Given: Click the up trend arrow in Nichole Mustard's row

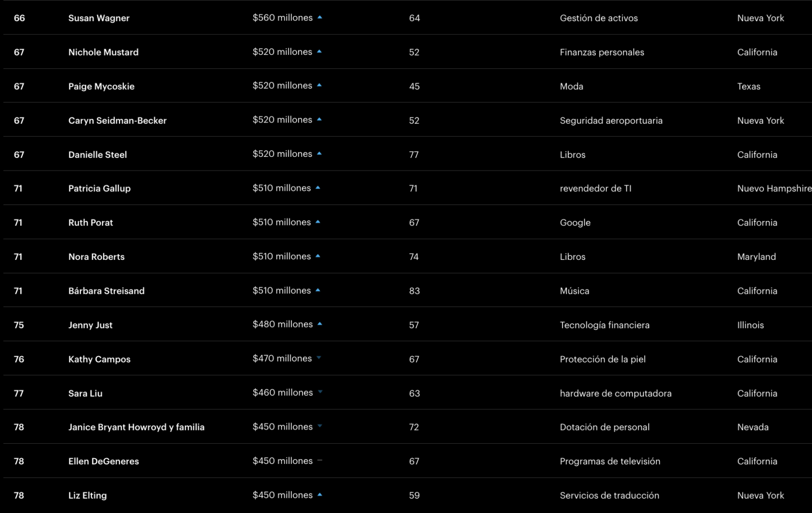Looking at the screenshot, I should pos(319,52).
